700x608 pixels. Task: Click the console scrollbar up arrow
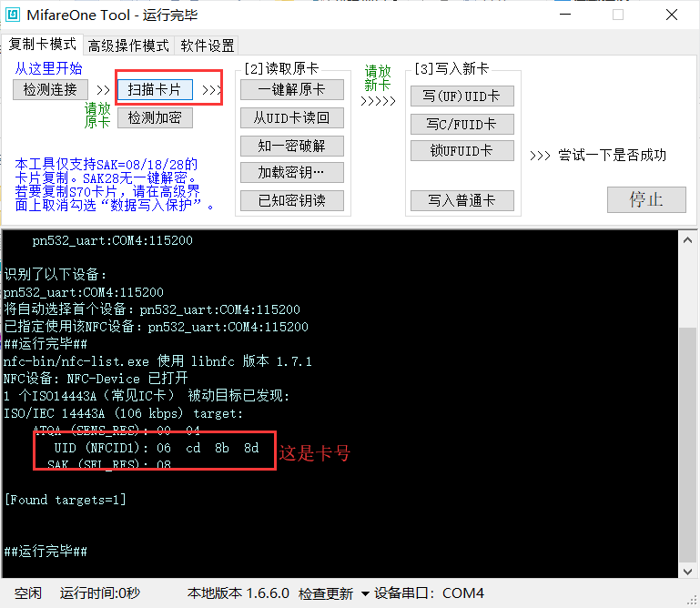(x=687, y=240)
